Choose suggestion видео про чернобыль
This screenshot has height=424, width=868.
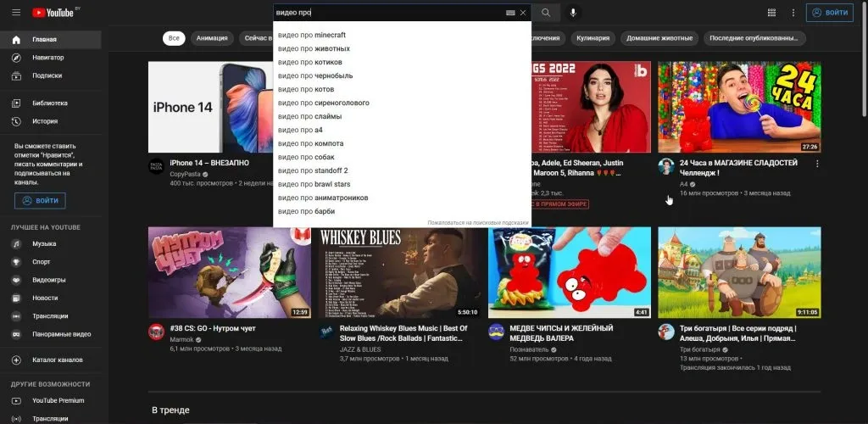tap(402, 75)
